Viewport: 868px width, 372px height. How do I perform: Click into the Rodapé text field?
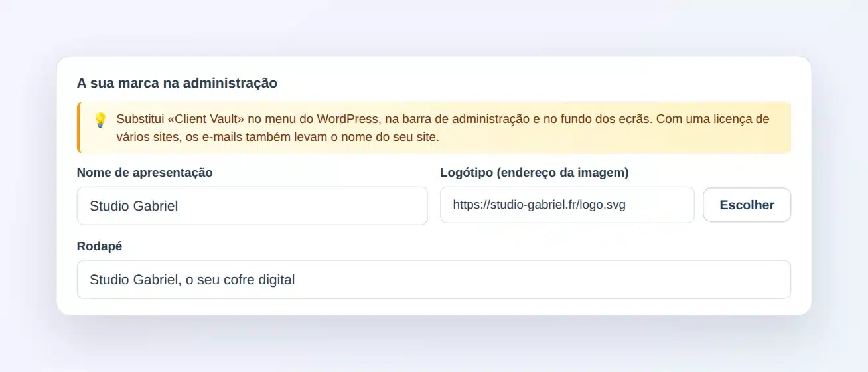[x=434, y=279]
